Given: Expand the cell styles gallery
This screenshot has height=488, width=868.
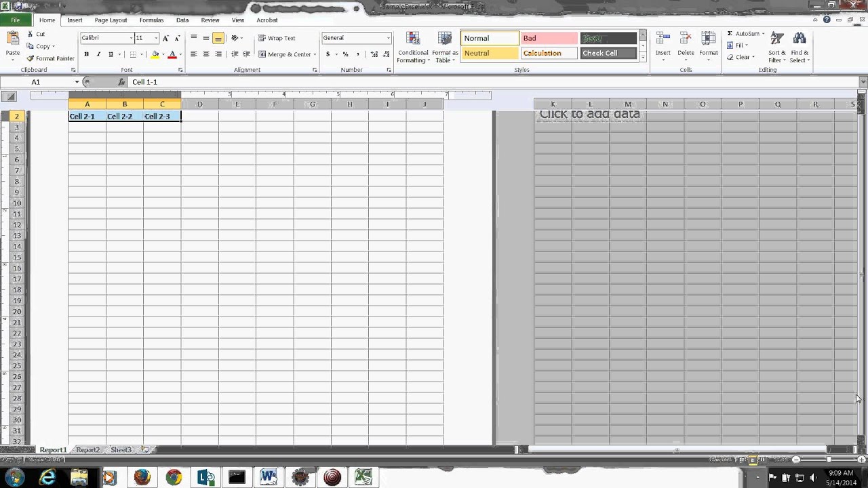Looking at the screenshot, I should pos(643,58).
